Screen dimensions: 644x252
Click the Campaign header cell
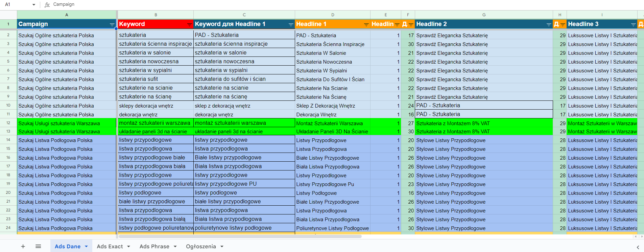tap(67, 24)
